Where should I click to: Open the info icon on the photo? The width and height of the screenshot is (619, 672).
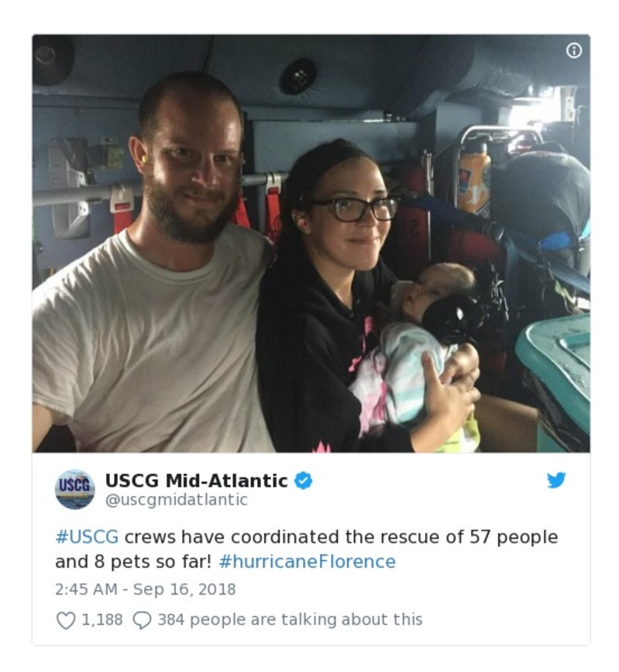pyautogui.click(x=573, y=51)
